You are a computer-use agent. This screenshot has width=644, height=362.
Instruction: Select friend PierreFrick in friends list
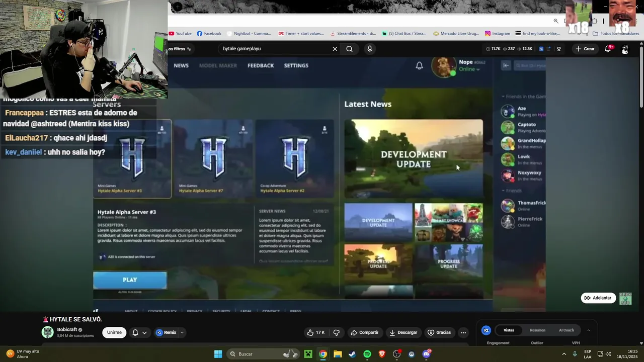point(523,222)
